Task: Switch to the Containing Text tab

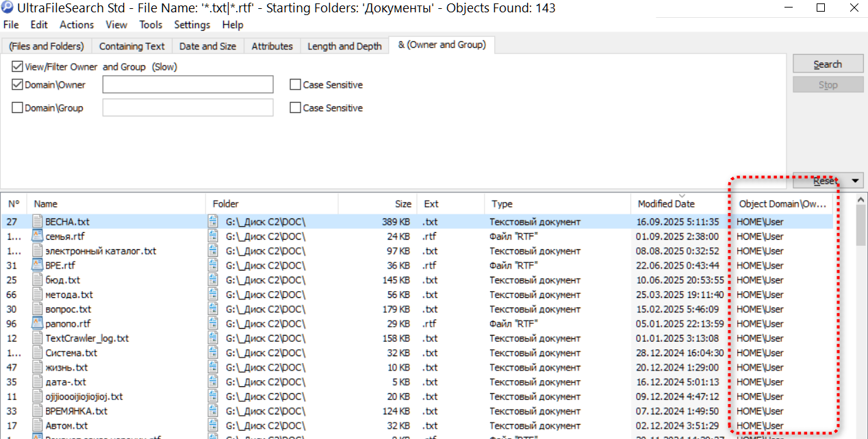Action: click(131, 46)
